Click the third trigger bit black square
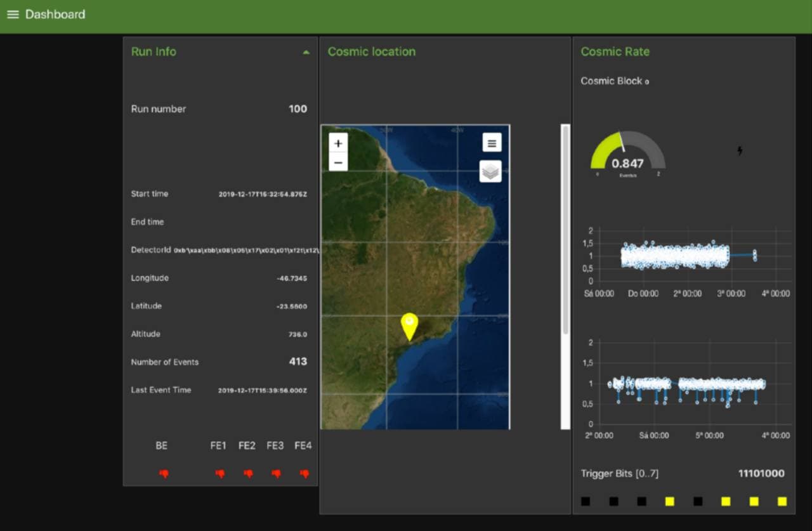 pos(642,501)
